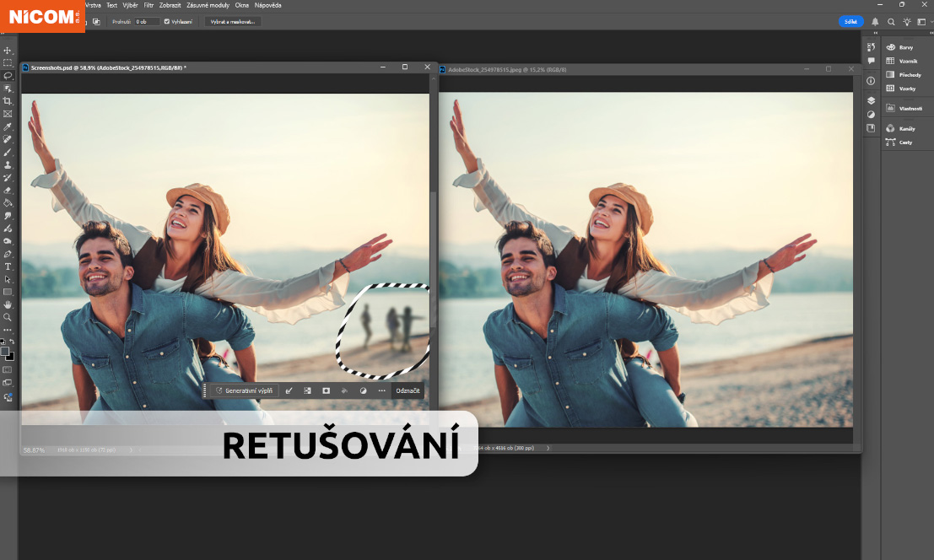Open the Vlastnosti panel
The height and width of the screenshot is (560, 934).
pyautogui.click(x=904, y=108)
